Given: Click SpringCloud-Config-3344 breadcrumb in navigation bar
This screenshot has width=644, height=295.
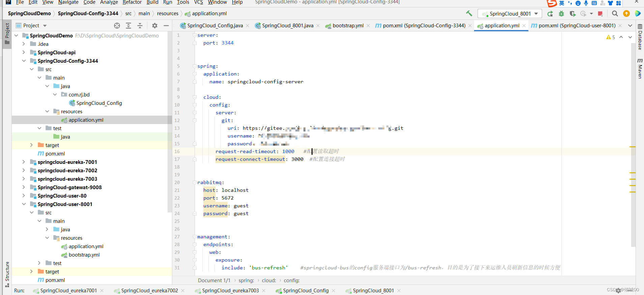Looking at the screenshot, I should tap(88, 13).
